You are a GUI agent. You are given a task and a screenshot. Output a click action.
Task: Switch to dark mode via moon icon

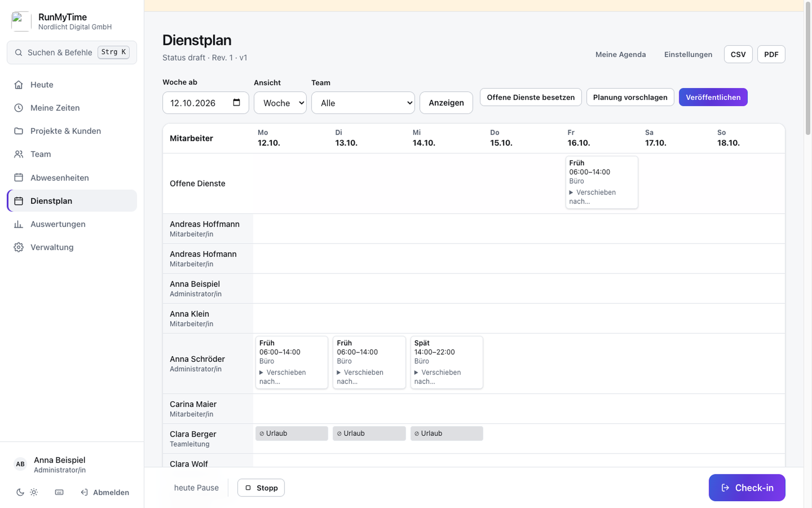coord(20,492)
